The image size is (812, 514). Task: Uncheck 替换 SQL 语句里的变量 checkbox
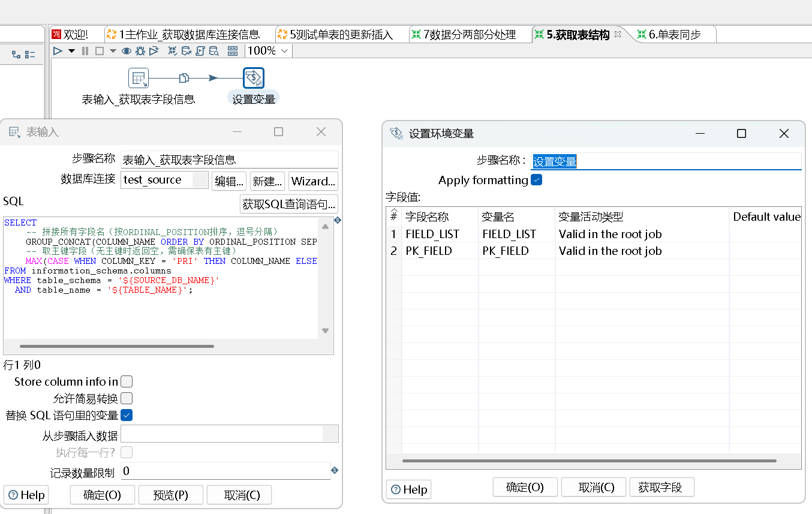[x=127, y=415]
